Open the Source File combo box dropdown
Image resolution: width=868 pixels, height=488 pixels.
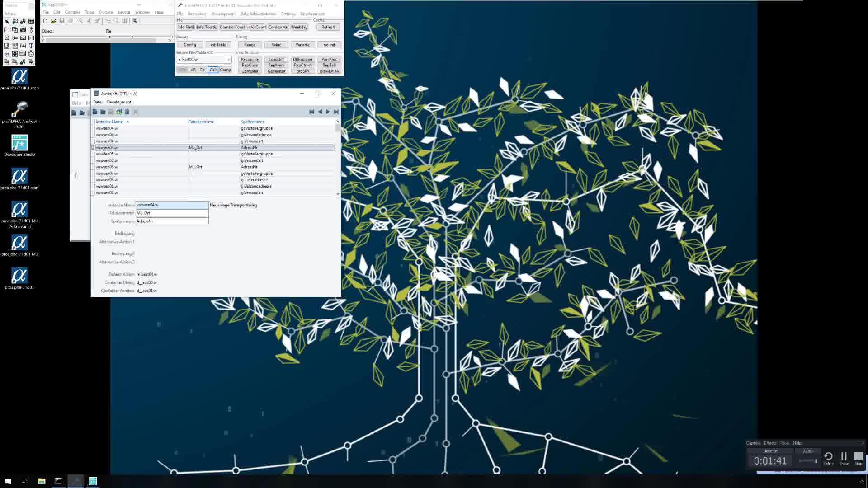click(x=228, y=60)
